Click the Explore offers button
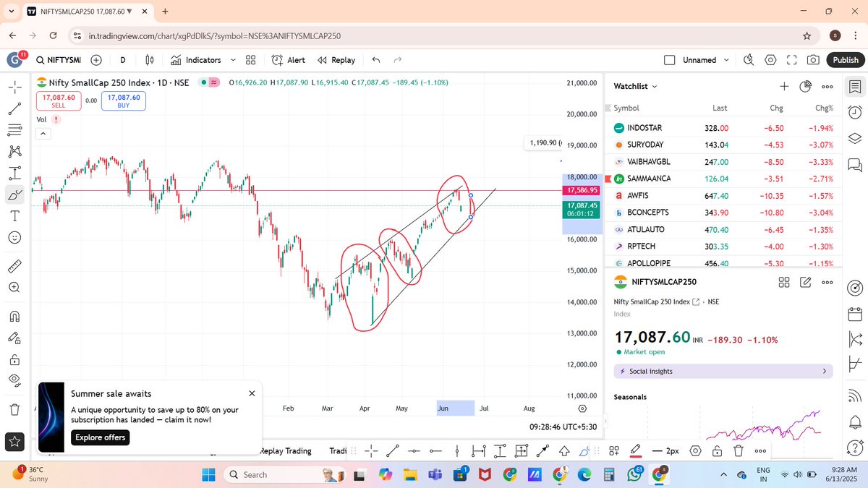 coord(100,437)
